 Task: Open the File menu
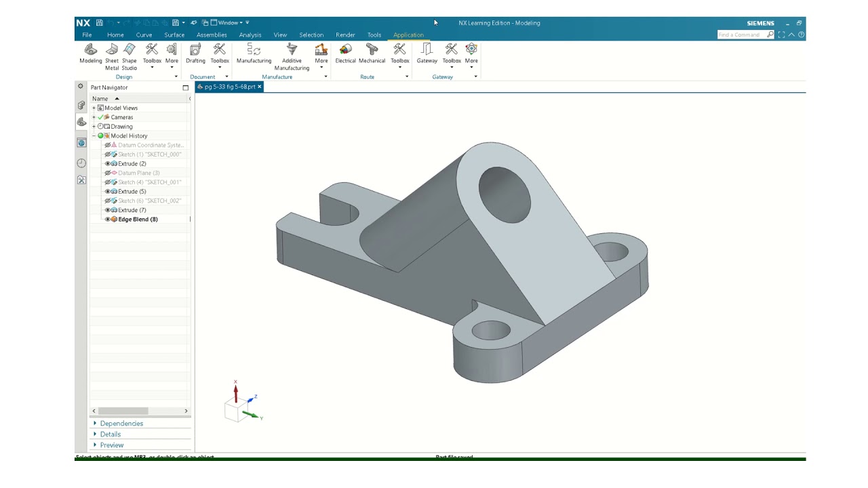pyautogui.click(x=87, y=35)
